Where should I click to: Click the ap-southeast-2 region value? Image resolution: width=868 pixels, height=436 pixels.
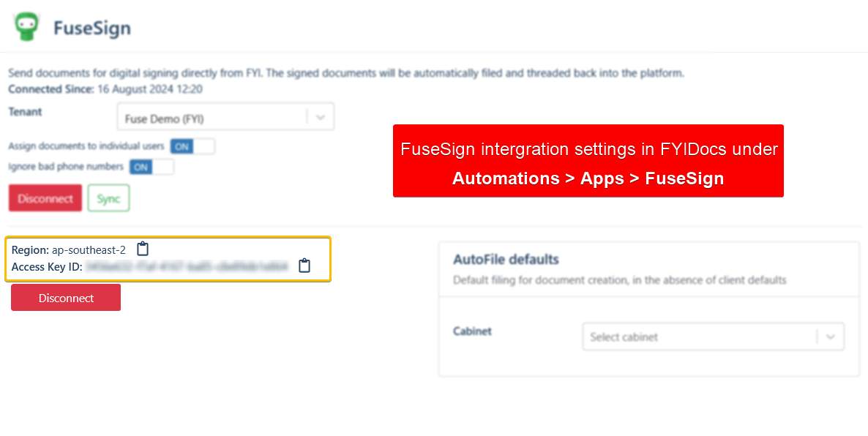coord(89,250)
